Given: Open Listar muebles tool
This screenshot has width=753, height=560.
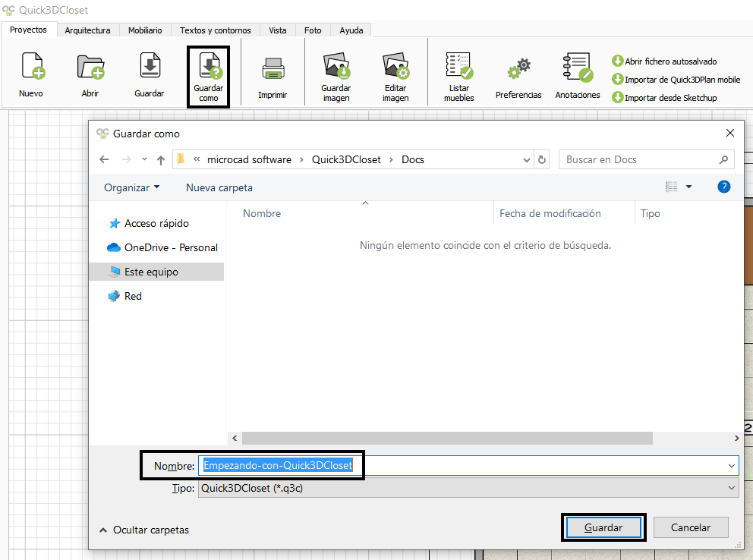Looking at the screenshot, I should 458,77.
